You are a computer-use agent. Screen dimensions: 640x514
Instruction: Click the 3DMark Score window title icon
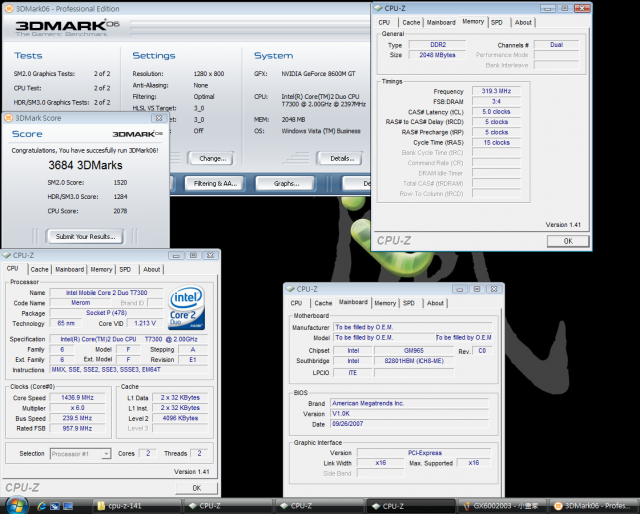[8, 118]
